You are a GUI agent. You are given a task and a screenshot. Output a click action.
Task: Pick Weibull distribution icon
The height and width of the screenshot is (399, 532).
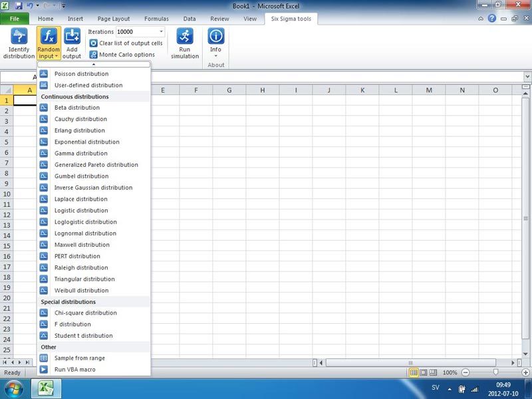pos(43,291)
